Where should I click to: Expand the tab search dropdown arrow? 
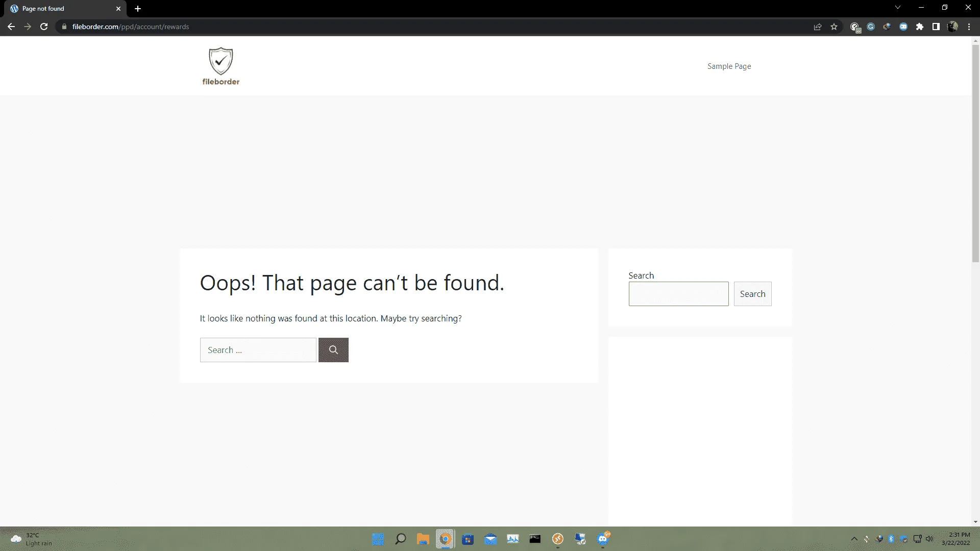pyautogui.click(x=898, y=7)
